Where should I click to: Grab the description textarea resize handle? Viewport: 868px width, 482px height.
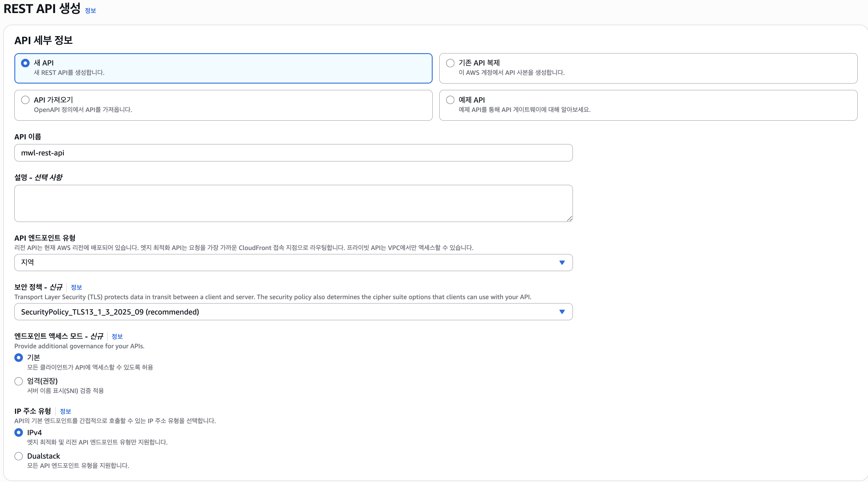(570, 219)
